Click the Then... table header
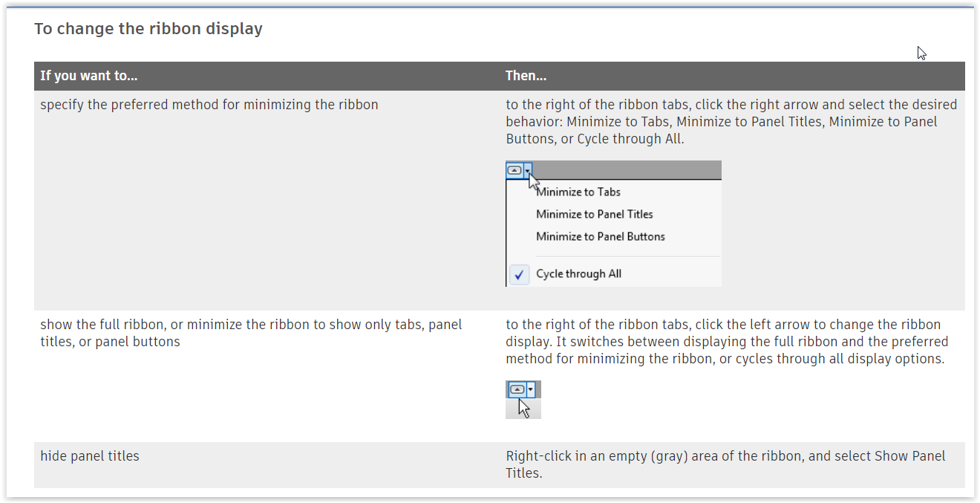 [526, 75]
